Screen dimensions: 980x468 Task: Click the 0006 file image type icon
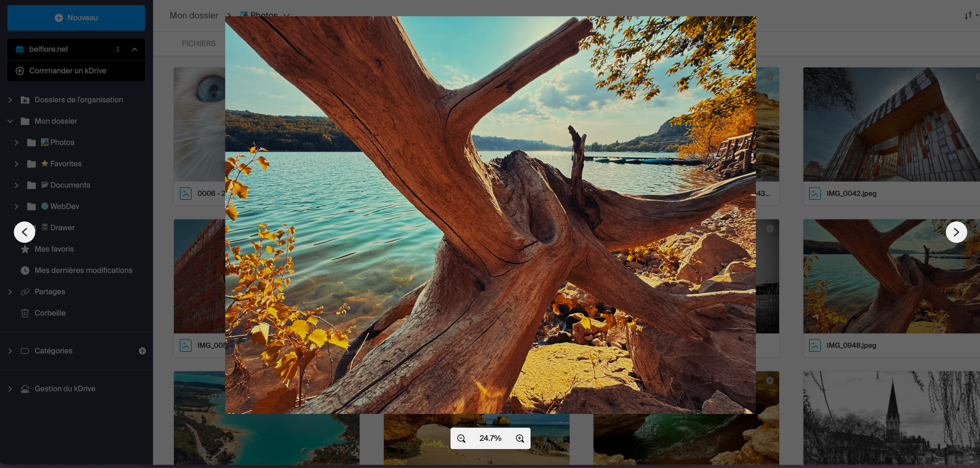pos(186,193)
